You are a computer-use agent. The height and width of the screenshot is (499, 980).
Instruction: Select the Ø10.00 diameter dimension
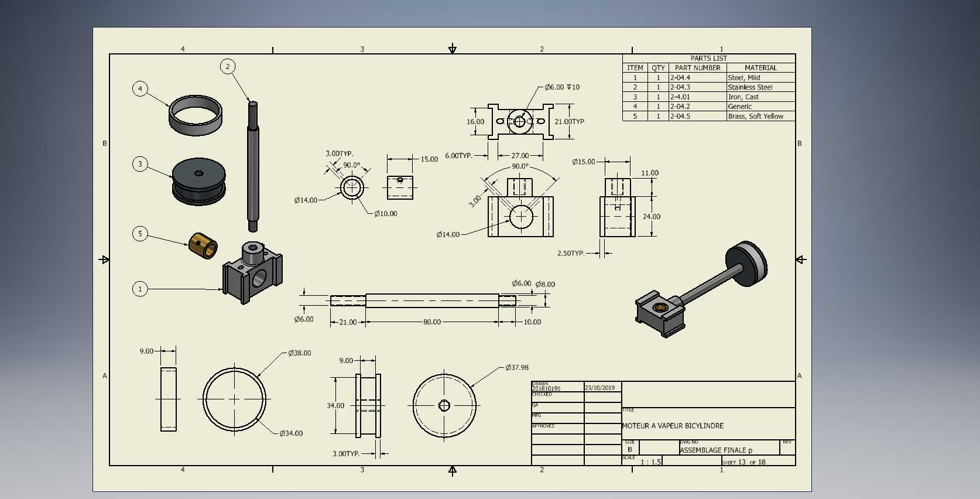pyautogui.click(x=386, y=214)
